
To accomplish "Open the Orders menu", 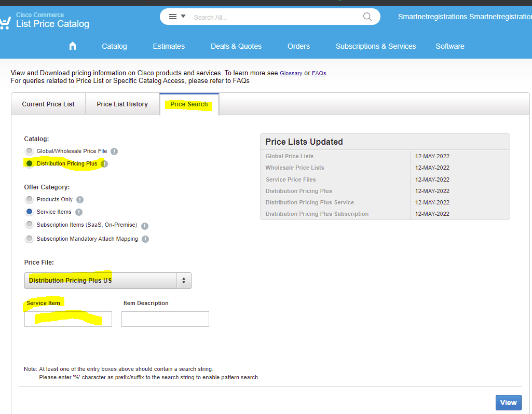I will click(298, 46).
